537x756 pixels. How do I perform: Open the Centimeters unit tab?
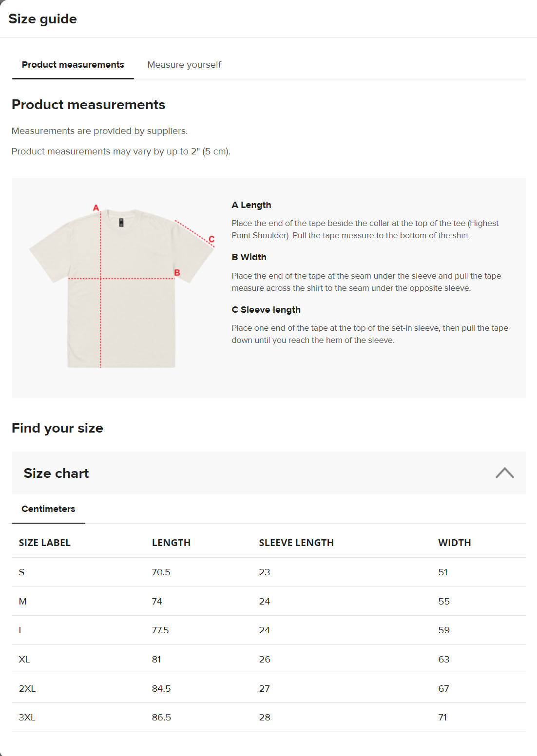(x=48, y=509)
